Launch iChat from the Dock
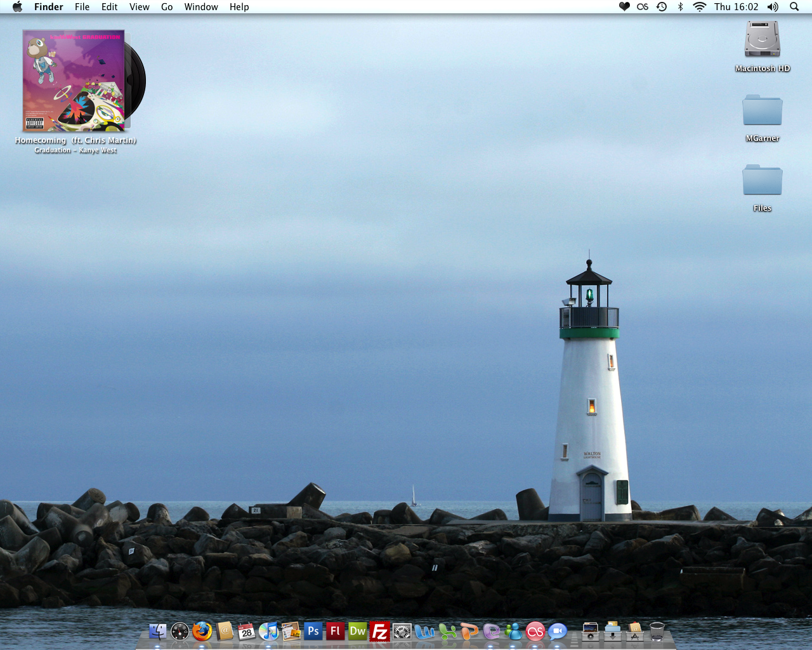The height and width of the screenshot is (650, 812). tap(558, 632)
